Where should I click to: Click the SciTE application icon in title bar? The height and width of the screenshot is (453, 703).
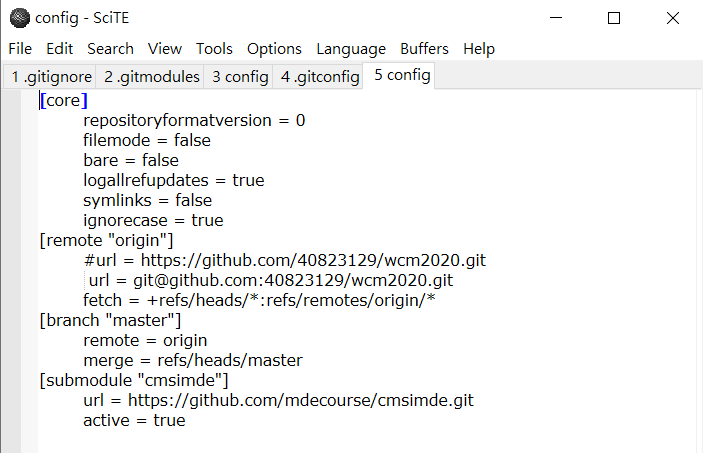tap(19, 18)
